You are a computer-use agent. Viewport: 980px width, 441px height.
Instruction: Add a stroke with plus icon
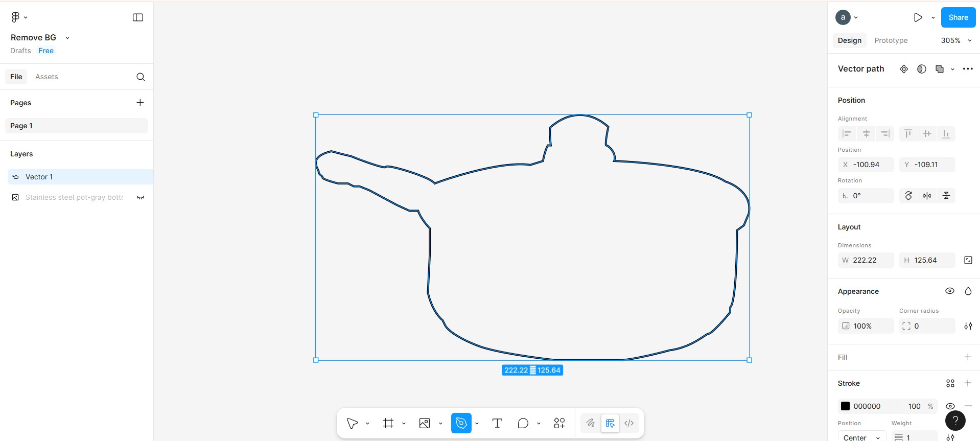(x=968, y=383)
